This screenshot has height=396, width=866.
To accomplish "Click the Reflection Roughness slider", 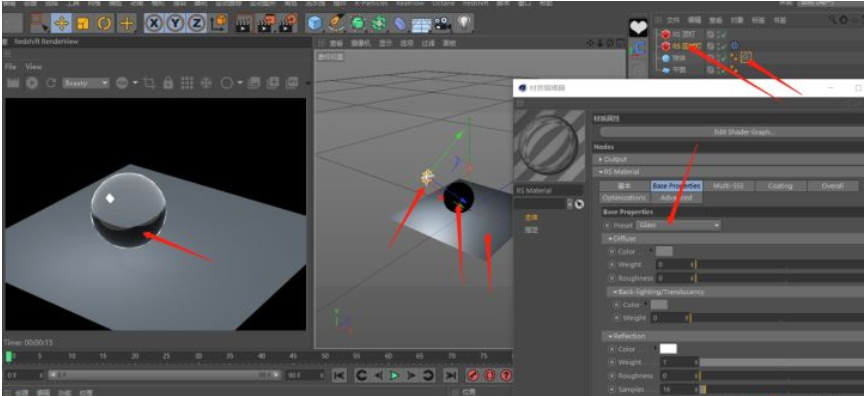I will 782,376.
